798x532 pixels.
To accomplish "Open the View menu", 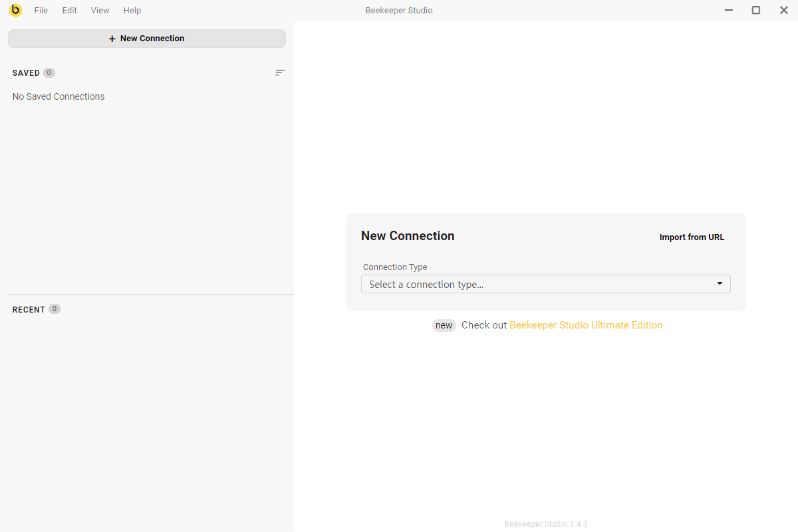I will (100, 10).
